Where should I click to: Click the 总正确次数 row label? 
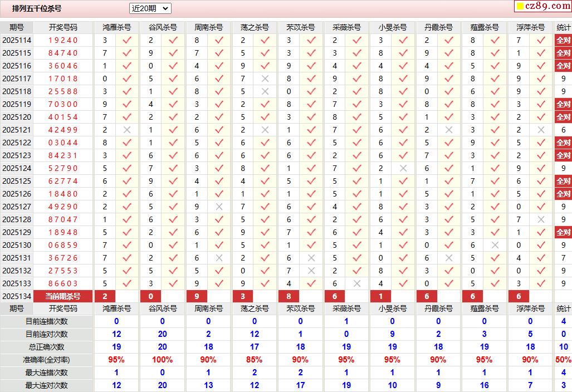[x=46, y=347]
